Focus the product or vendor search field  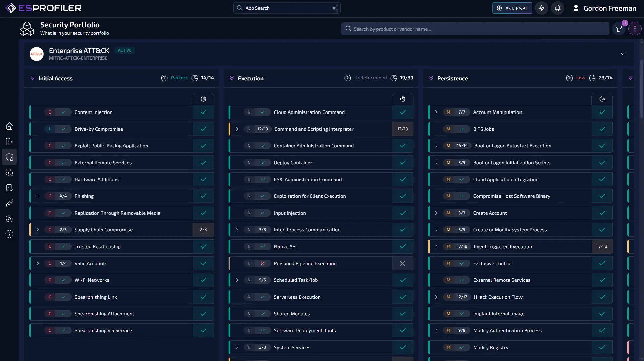coord(475,29)
